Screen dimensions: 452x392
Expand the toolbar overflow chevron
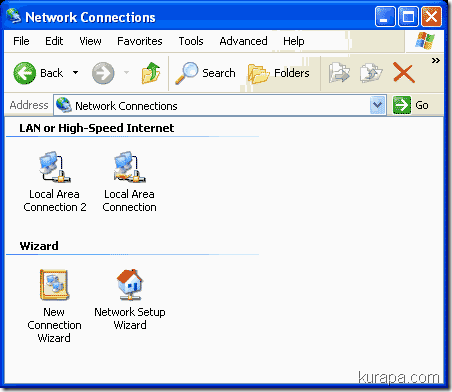[x=435, y=61]
